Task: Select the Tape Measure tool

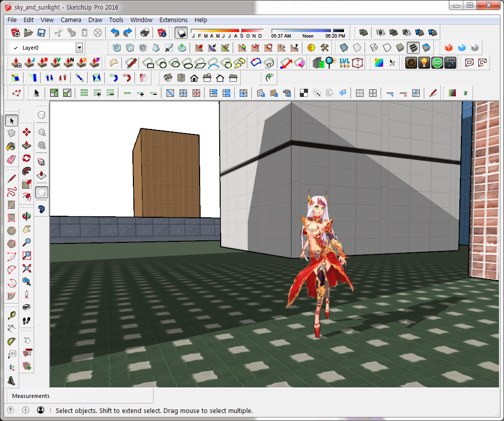Action: click(11, 316)
